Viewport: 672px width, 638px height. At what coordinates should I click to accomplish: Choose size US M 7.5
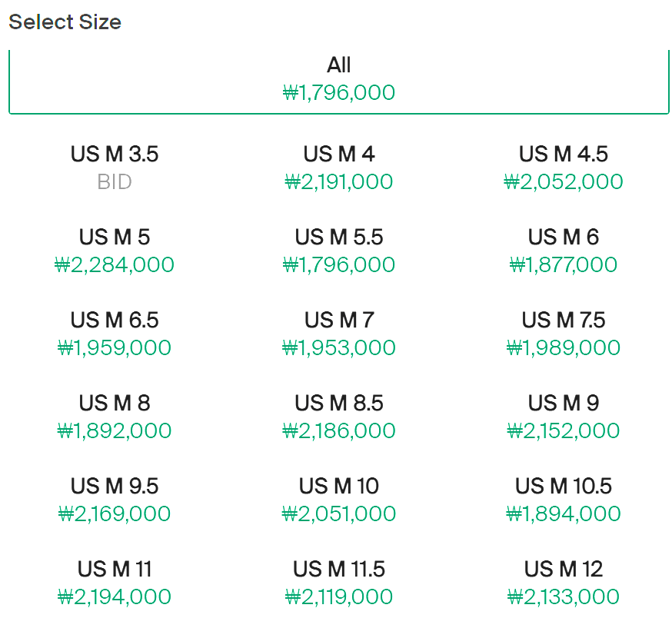pyautogui.click(x=563, y=334)
